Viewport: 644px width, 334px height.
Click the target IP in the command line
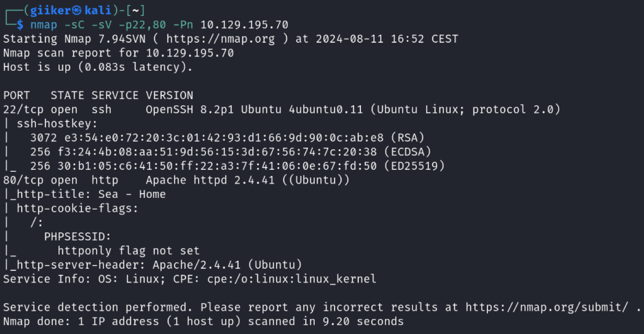click(244, 25)
